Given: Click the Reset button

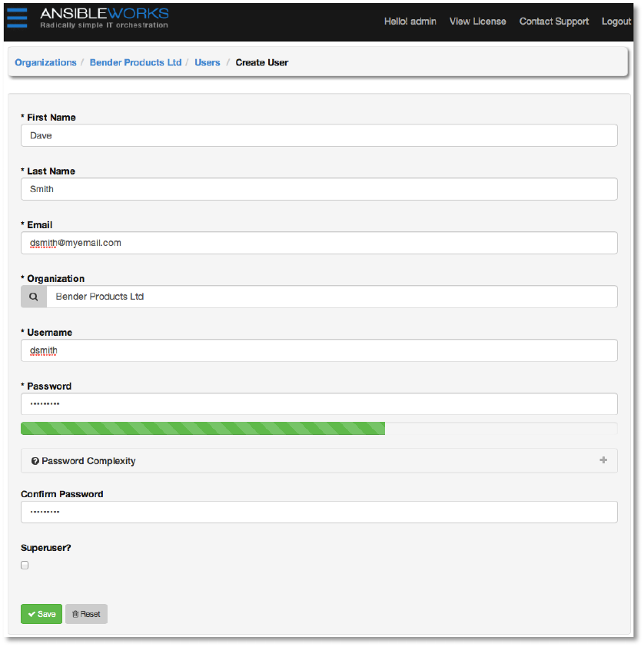Looking at the screenshot, I should pos(86,614).
